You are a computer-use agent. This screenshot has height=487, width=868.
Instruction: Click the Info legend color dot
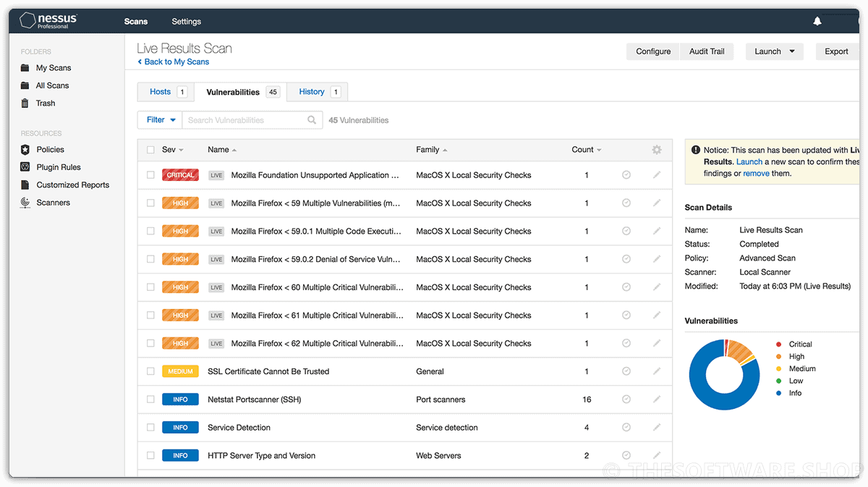pyautogui.click(x=778, y=393)
